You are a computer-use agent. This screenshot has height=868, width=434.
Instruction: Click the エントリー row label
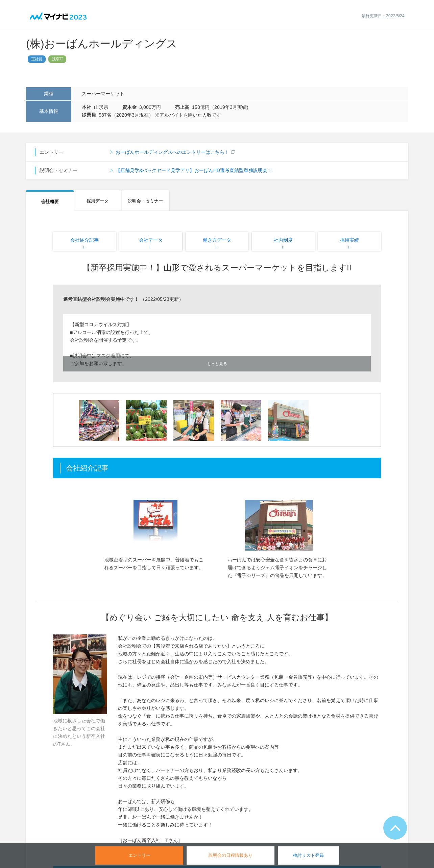(x=51, y=152)
